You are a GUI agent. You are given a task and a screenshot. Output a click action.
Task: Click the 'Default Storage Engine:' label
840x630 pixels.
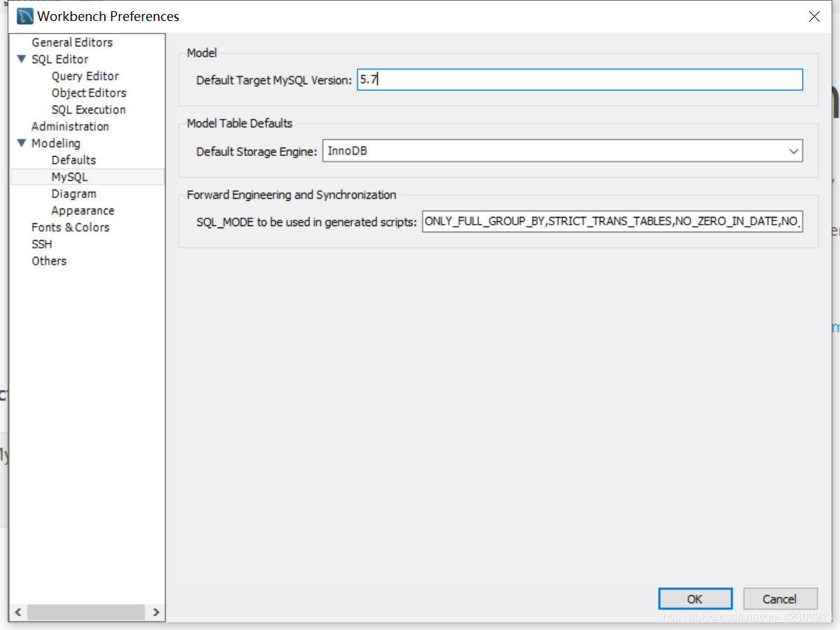pyautogui.click(x=257, y=151)
